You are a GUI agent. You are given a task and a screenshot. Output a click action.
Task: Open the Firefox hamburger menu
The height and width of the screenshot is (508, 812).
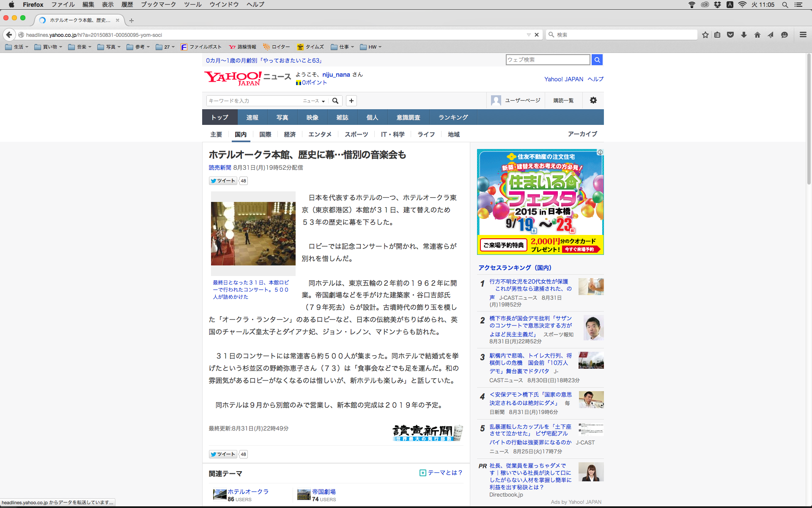(x=803, y=35)
